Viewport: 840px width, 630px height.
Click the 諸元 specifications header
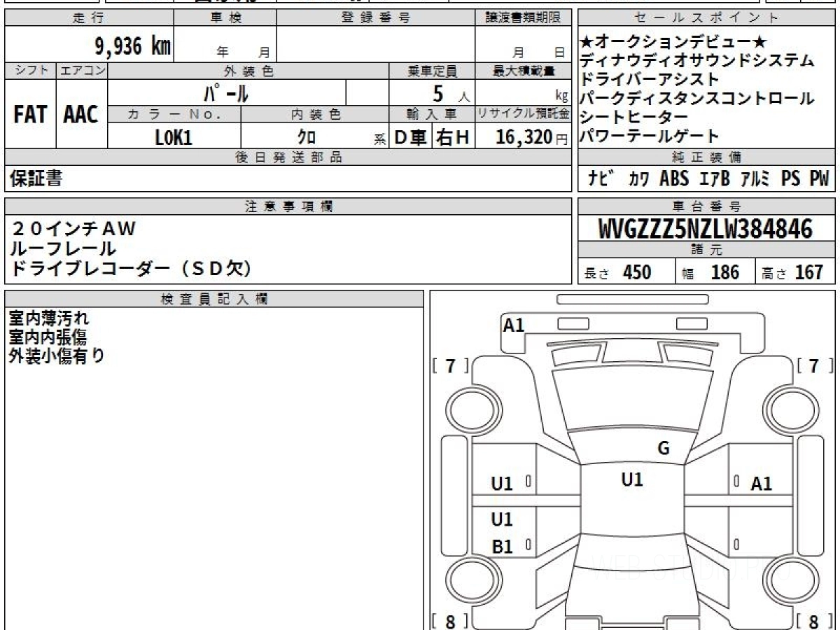[x=707, y=250]
